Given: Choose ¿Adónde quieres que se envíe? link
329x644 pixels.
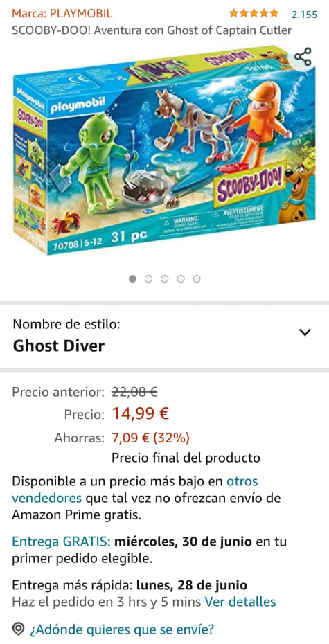Looking at the screenshot, I should [x=121, y=629].
